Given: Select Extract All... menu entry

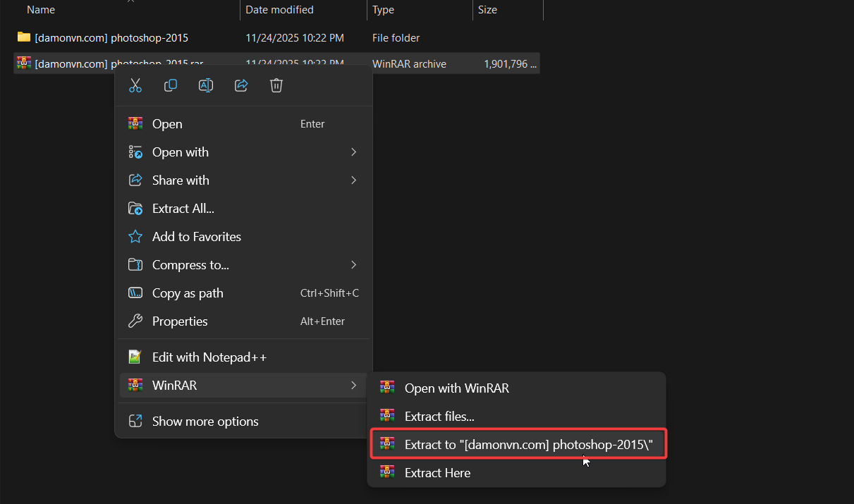Looking at the screenshot, I should (x=244, y=208).
